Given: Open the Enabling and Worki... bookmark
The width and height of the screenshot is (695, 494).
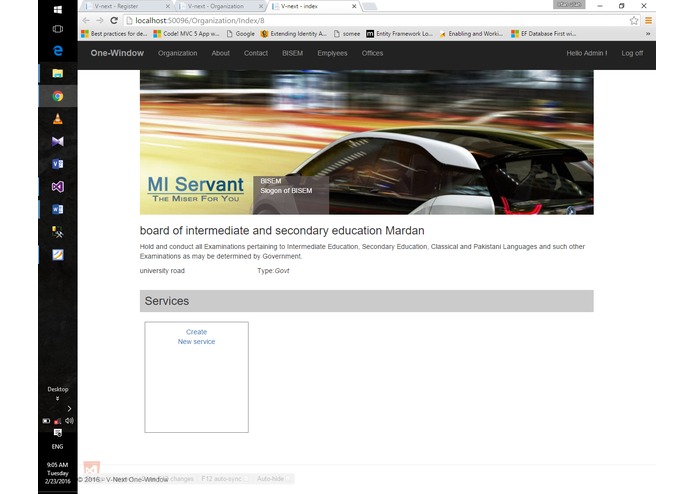Looking at the screenshot, I should pyautogui.click(x=471, y=34).
